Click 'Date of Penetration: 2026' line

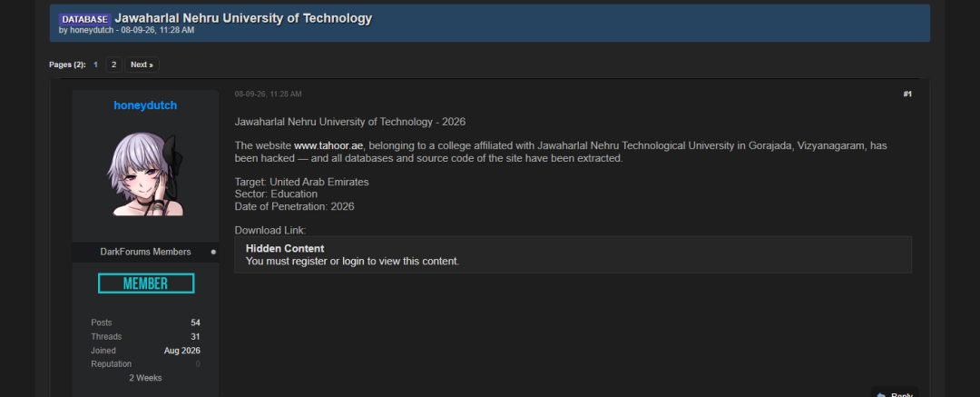(294, 206)
